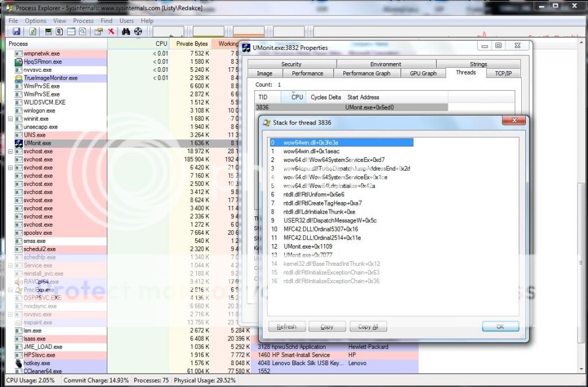Image resolution: width=588 pixels, height=387 pixels.
Task: Sort threads by TID column header
Action: [x=268, y=97]
